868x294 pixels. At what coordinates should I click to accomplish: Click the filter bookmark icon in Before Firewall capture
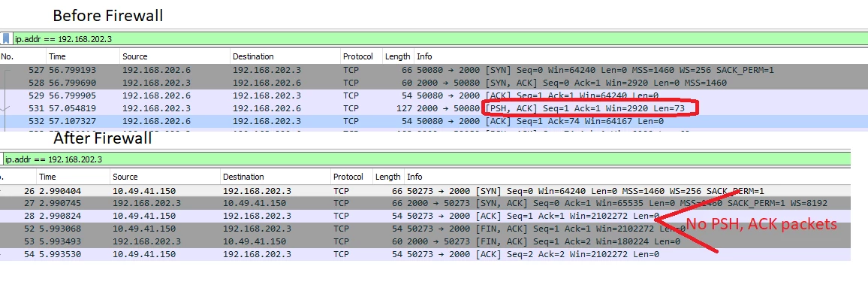coord(6,39)
